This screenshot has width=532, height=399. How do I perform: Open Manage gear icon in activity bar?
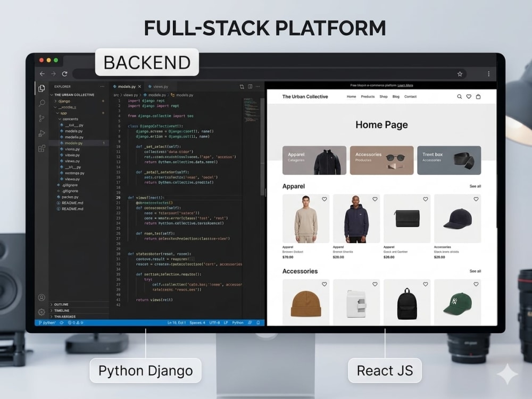[x=41, y=312]
